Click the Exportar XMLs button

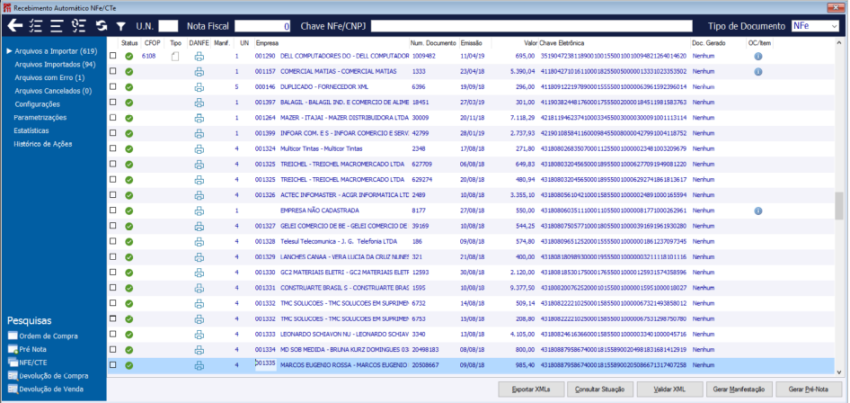531,389
